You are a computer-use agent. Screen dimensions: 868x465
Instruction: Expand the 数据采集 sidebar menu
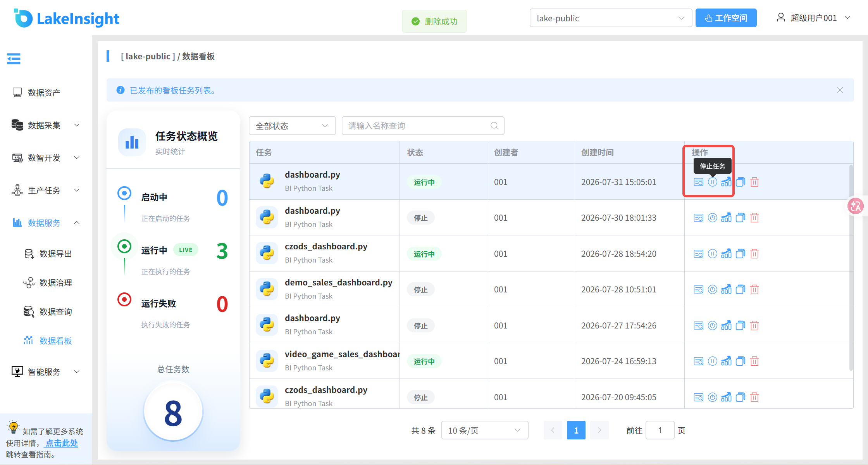(46, 125)
